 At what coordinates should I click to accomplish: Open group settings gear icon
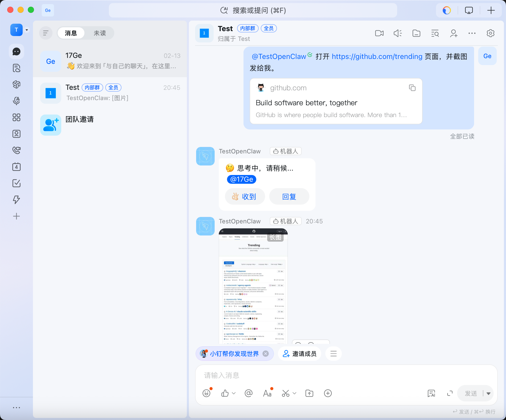(490, 33)
